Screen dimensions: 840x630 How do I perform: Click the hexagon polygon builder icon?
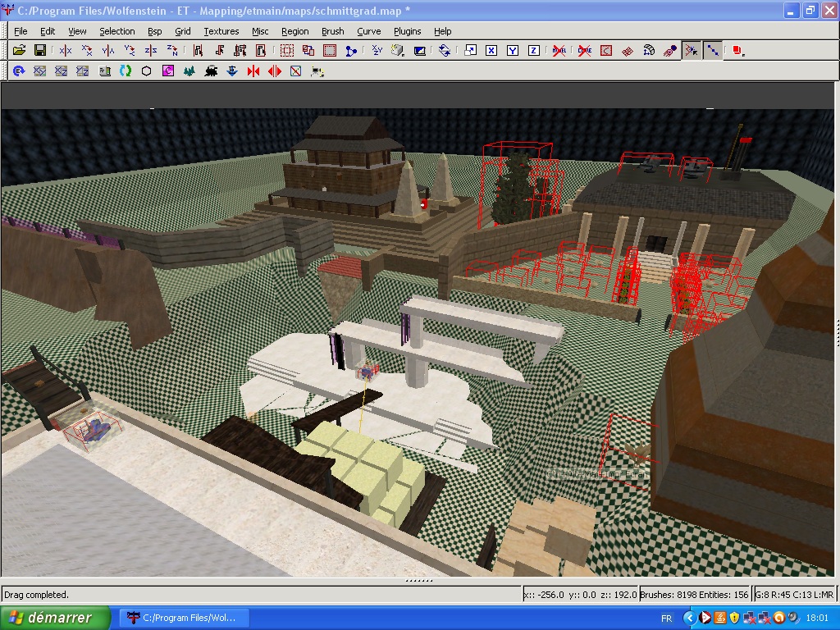(x=146, y=71)
